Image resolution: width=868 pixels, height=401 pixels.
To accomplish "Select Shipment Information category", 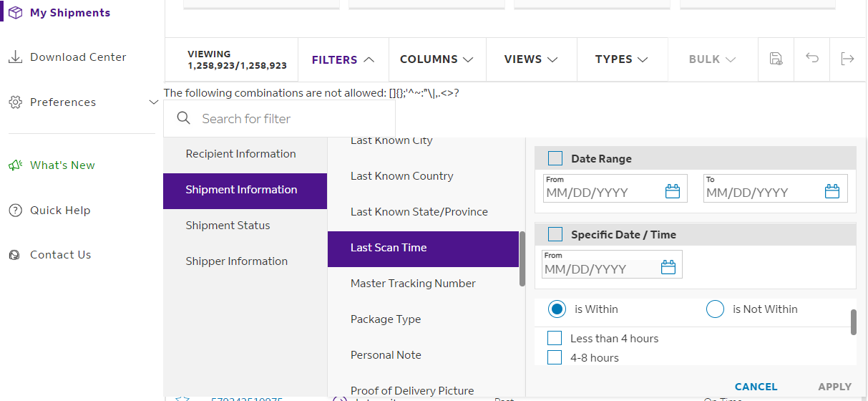I will (245, 190).
